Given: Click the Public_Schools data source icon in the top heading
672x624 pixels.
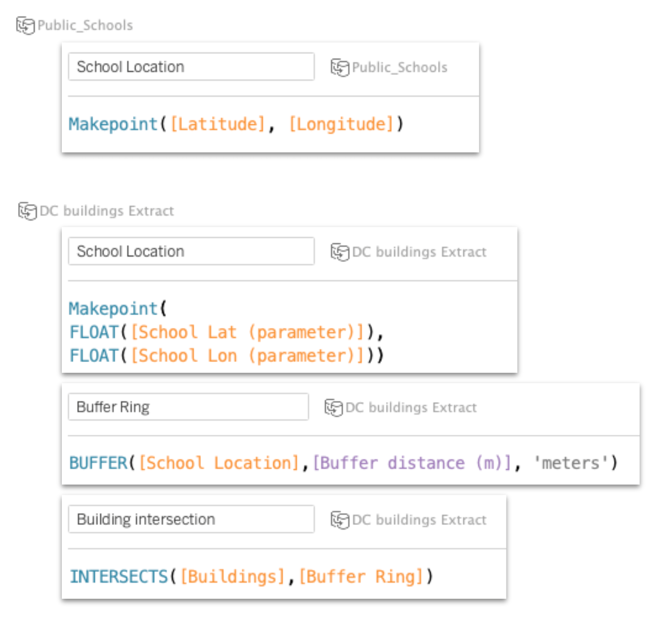Looking at the screenshot, I should (x=25, y=25).
